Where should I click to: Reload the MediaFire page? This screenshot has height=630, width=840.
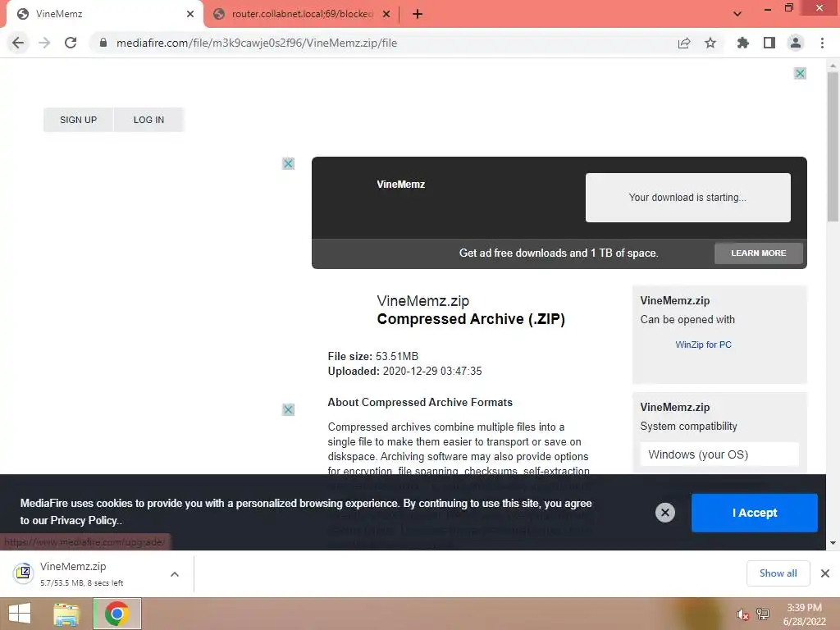tap(71, 43)
